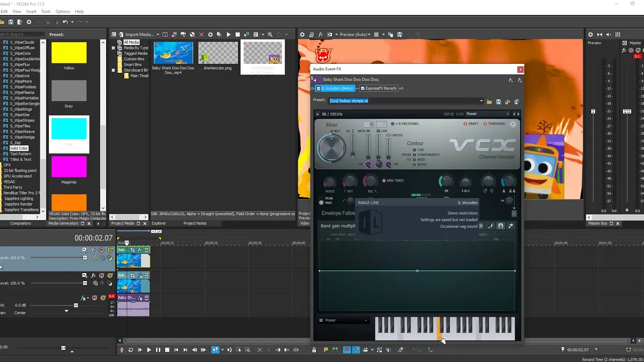Viewport: 644px width, 362px height.
Task: Collapse Storyboard Bins tree node
Action: coord(113,70)
